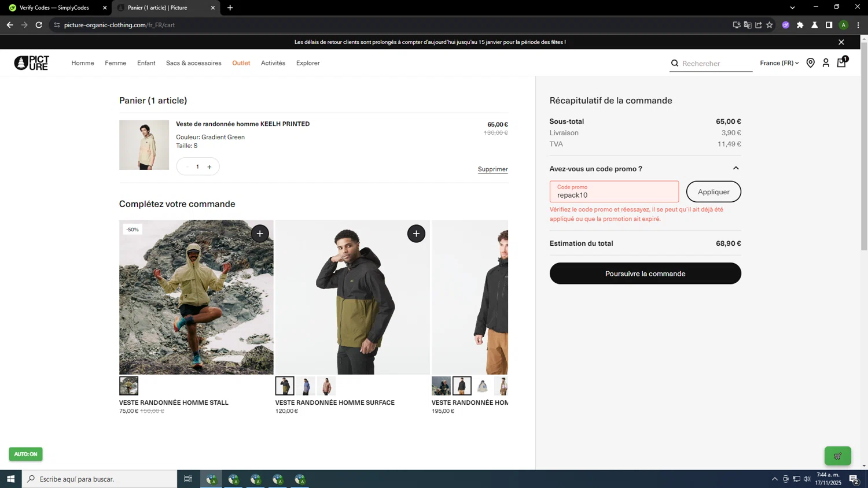Click the Windows taskbar search box
868x488 pixels.
point(100,479)
